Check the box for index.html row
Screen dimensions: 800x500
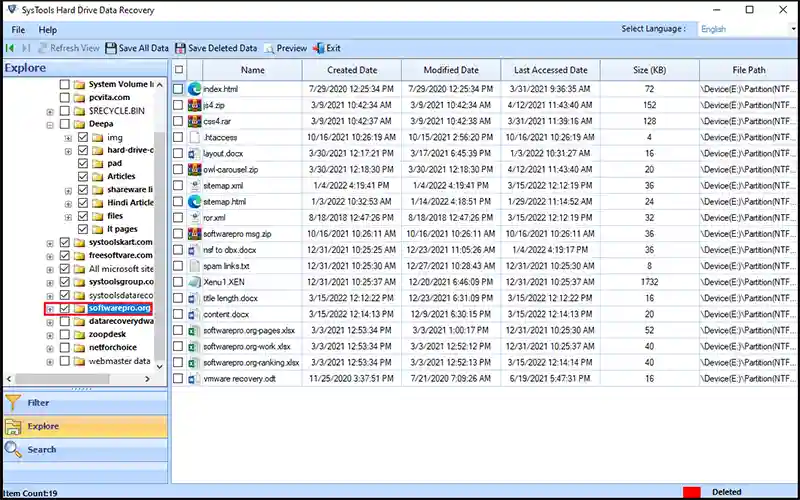coord(178,89)
